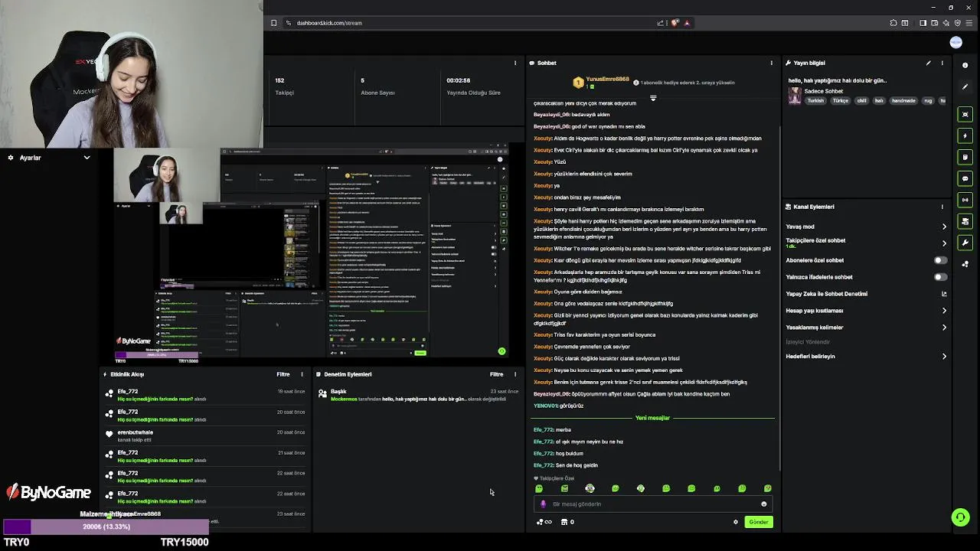Viewport: 980px width, 551px height.
Task: Click the pencil edit icon in right sidebar
Action: [965, 86]
